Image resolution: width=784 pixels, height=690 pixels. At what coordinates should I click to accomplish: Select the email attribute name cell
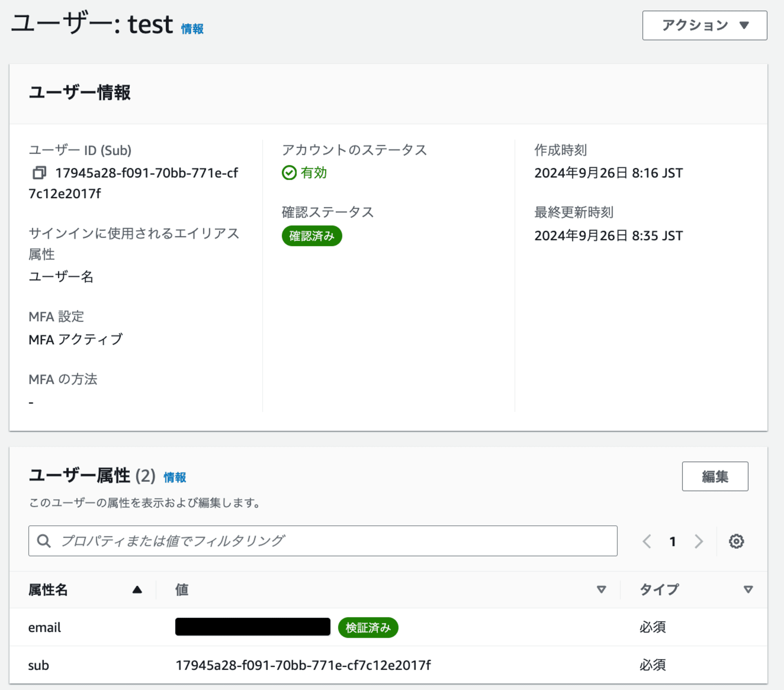click(45, 627)
